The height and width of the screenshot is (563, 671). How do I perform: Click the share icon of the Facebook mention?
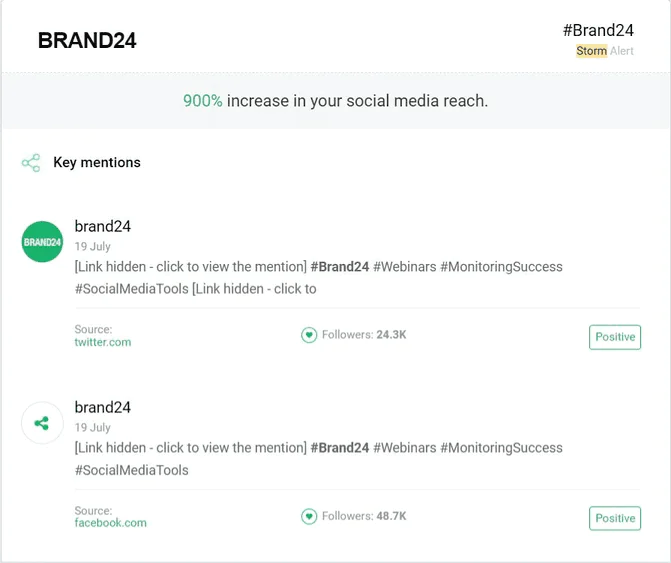pos(42,423)
